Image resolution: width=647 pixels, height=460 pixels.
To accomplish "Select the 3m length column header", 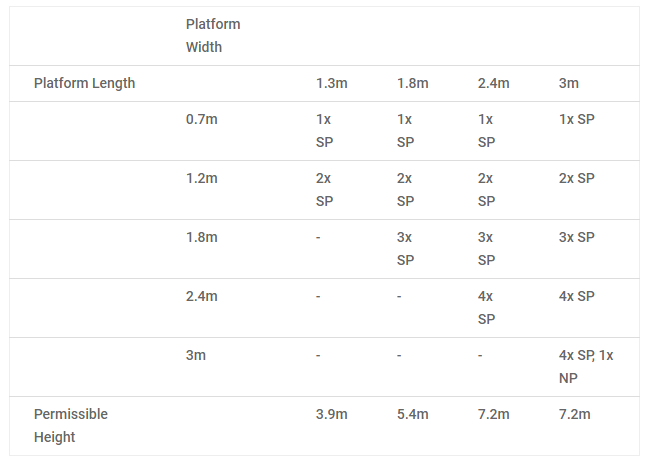I will pos(569,83).
